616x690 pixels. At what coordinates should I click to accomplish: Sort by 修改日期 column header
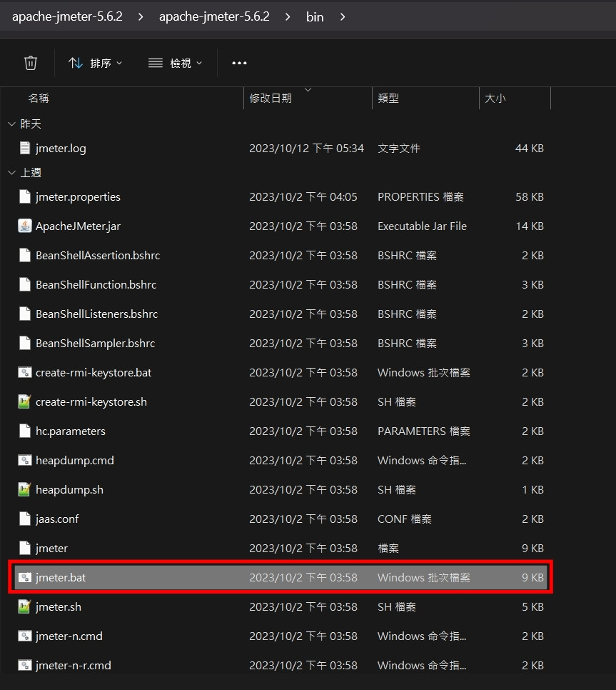[x=271, y=98]
